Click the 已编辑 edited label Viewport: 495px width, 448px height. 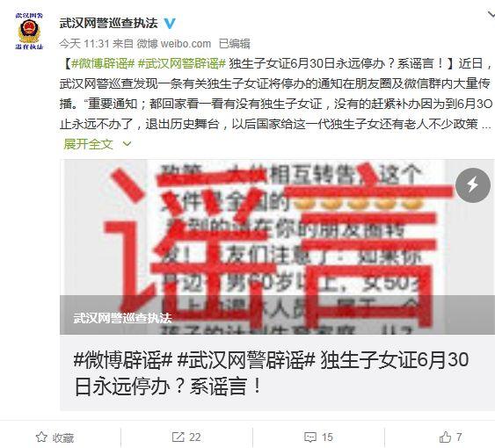(235, 44)
